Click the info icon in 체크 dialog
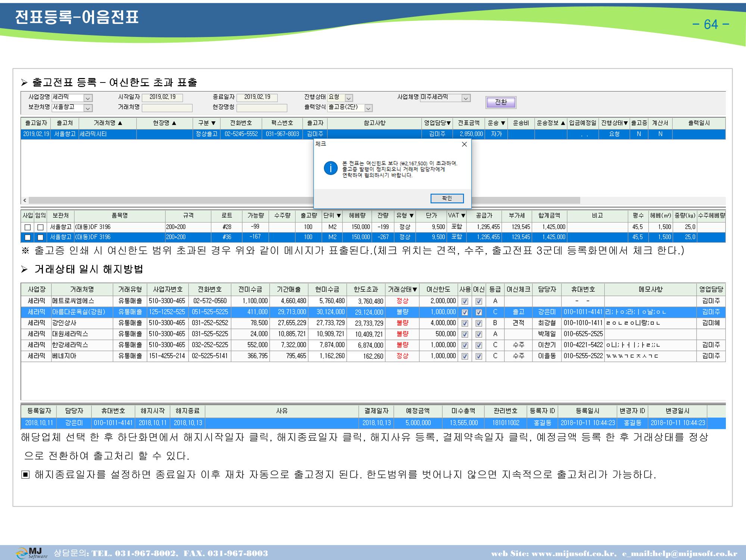 (331, 169)
